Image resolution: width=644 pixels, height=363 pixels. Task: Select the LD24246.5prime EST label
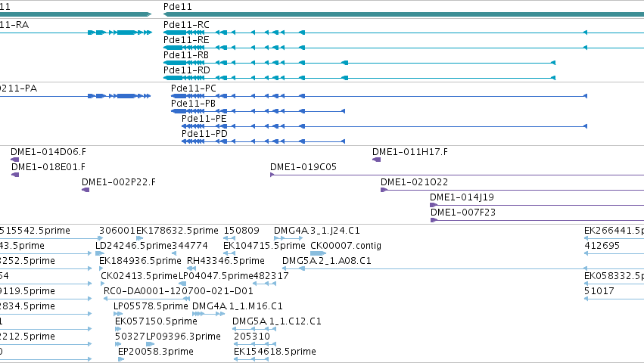pyautogui.click(x=133, y=246)
